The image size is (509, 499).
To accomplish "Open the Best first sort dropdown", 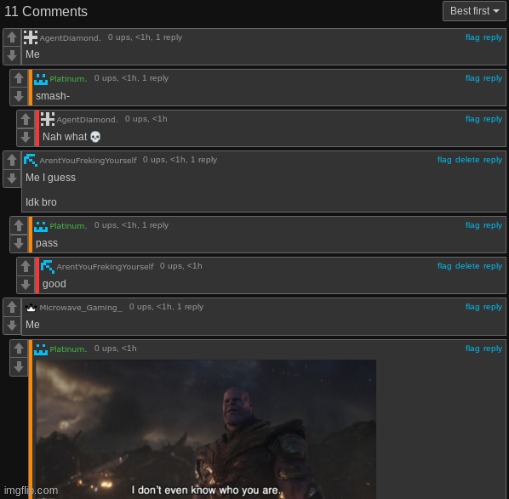I will [474, 11].
